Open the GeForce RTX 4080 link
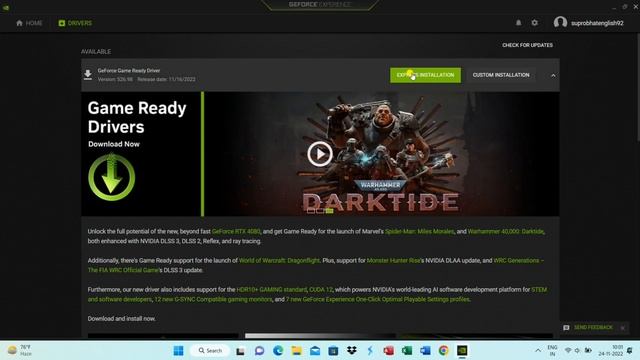 236,231
